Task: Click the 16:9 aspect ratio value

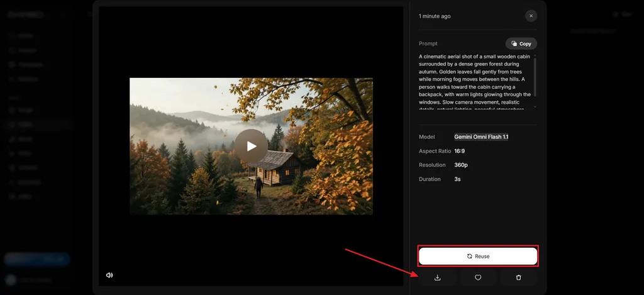Action: (x=460, y=151)
